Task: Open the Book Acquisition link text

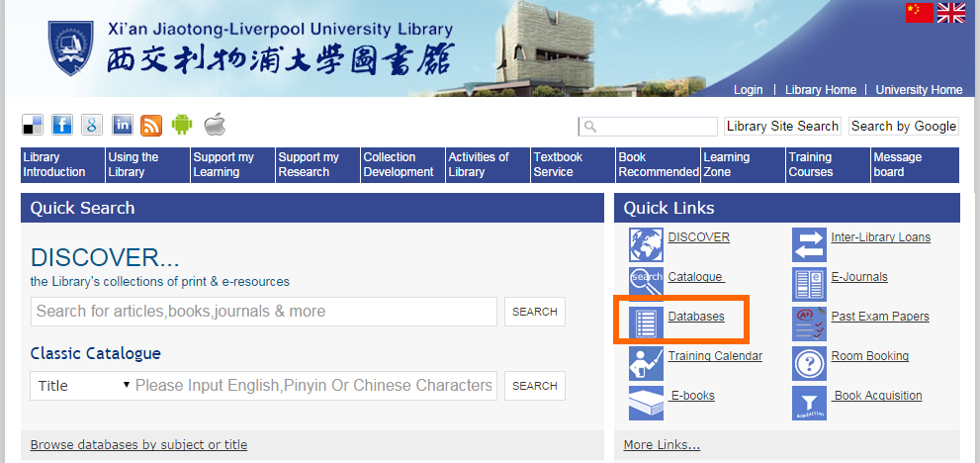Action: [x=877, y=396]
